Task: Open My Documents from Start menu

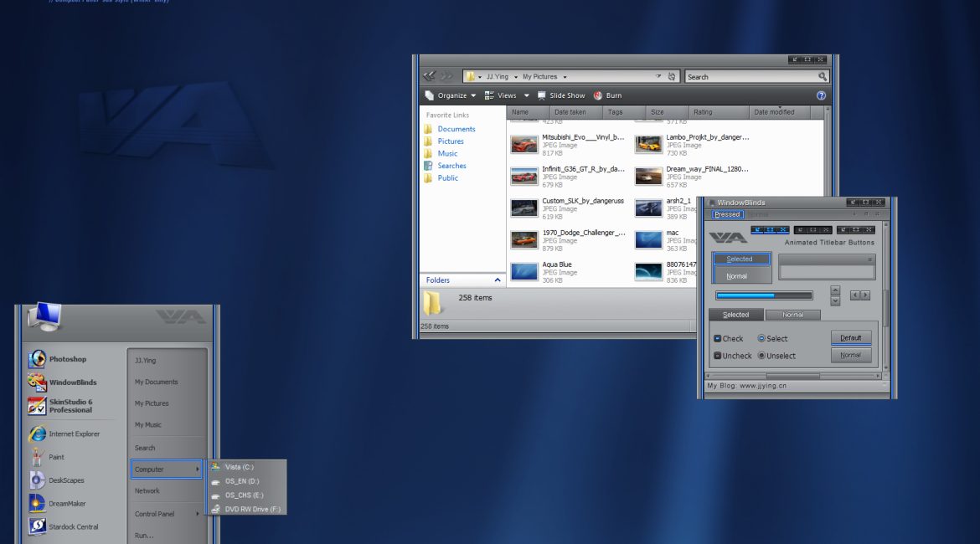Action: click(x=157, y=382)
